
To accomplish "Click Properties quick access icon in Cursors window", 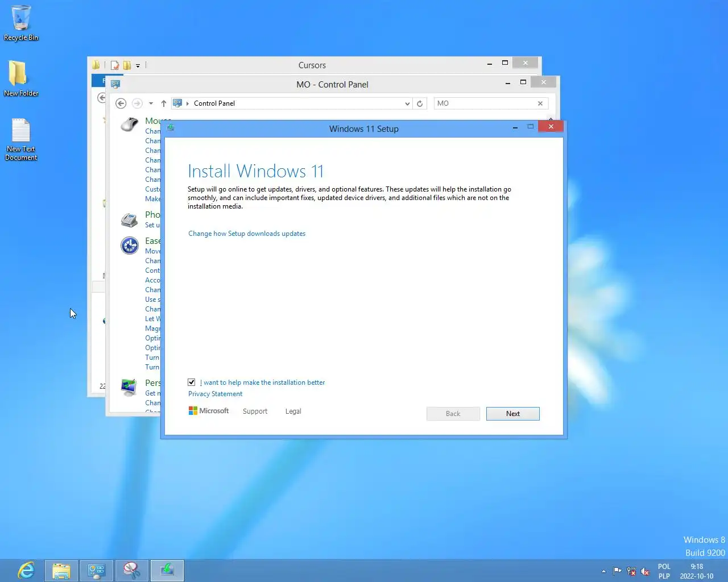I will 115,65.
